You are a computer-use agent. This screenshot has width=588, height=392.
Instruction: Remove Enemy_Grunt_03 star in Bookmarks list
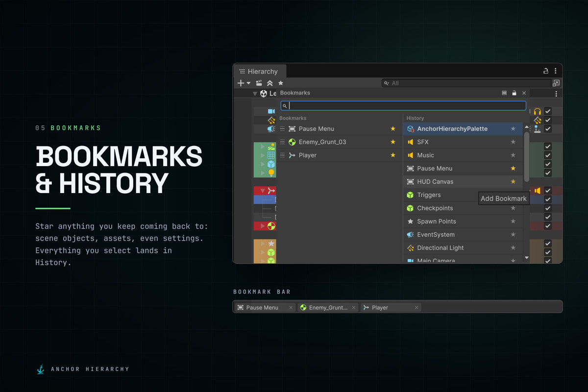click(x=392, y=142)
